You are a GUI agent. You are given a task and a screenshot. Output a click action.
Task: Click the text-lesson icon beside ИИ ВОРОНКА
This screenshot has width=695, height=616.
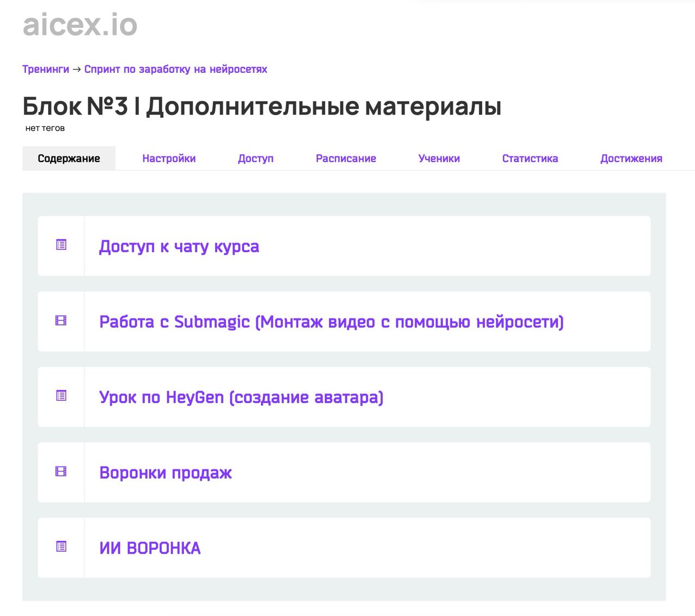(x=61, y=546)
